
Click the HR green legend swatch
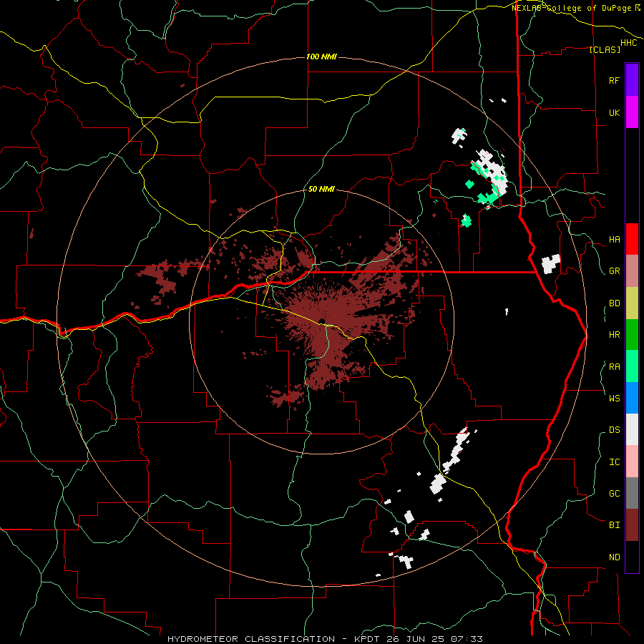pos(632,334)
